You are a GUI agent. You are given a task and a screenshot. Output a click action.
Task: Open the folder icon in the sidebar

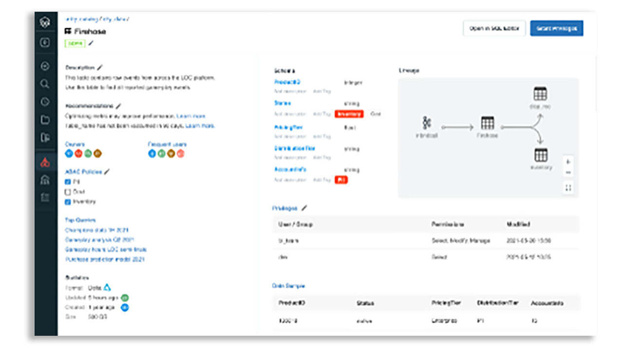coord(45,119)
